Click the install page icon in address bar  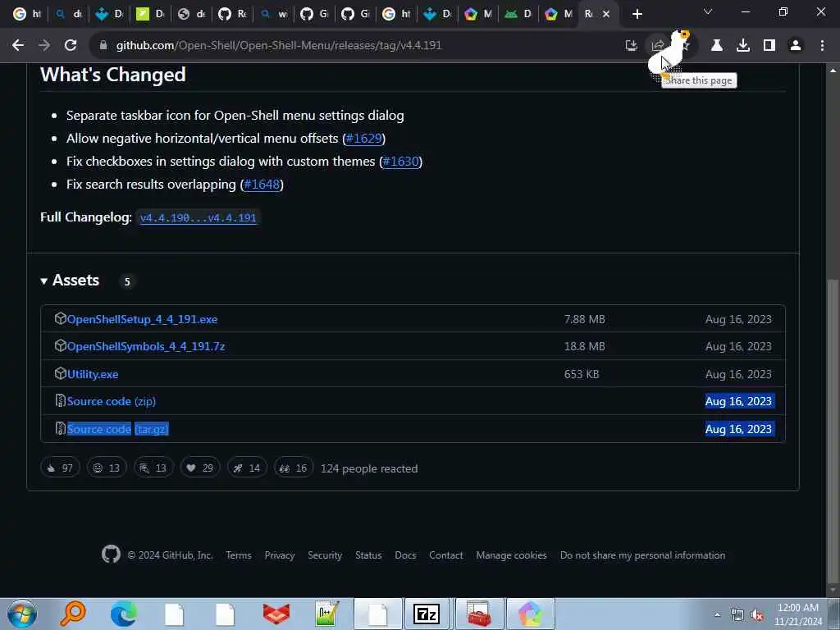click(x=632, y=46)
